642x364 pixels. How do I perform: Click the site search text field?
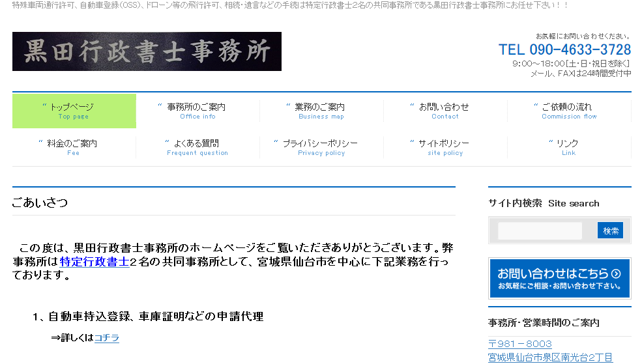(x=540, y=231)
